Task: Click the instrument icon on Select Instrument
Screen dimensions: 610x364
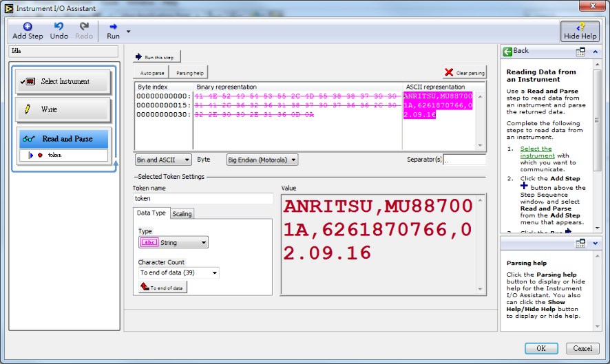Action: point(30,81)
